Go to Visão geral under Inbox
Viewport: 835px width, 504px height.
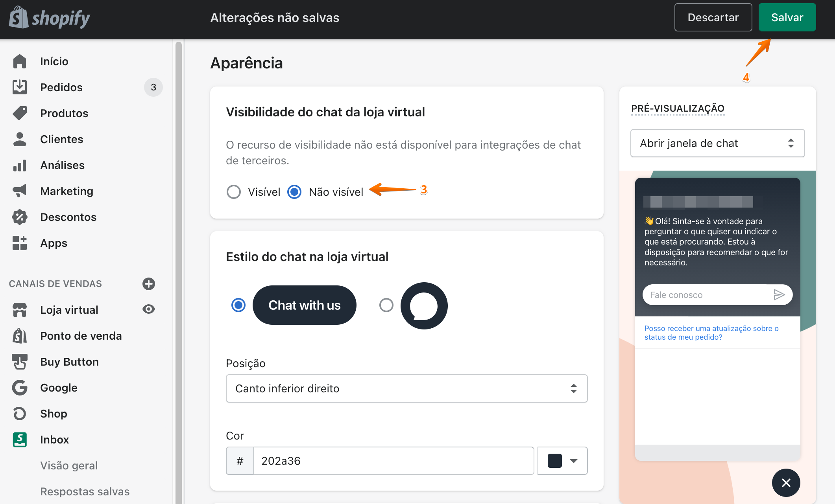point(69,465)
